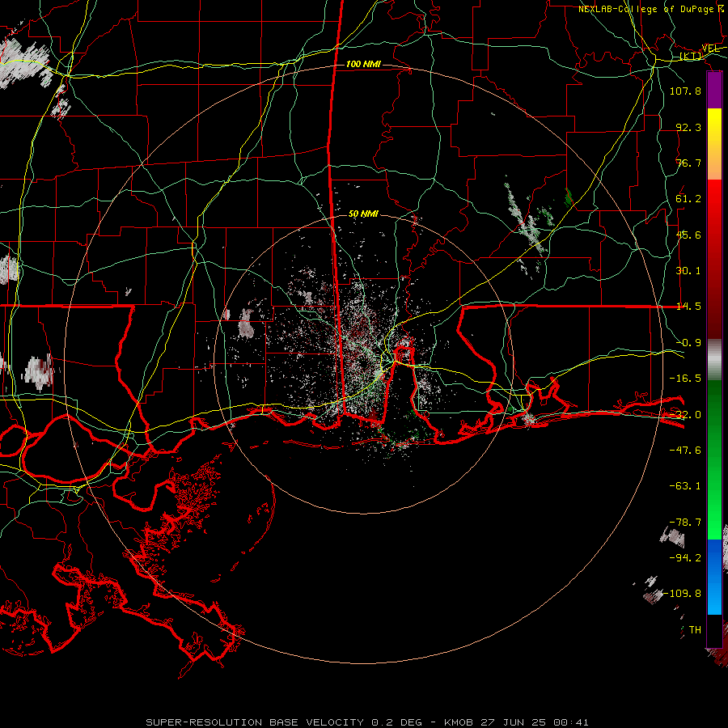Screen dimensions: 728x728
Task: Pick the blue-cyan segment of the color bar
Action: 714,577
